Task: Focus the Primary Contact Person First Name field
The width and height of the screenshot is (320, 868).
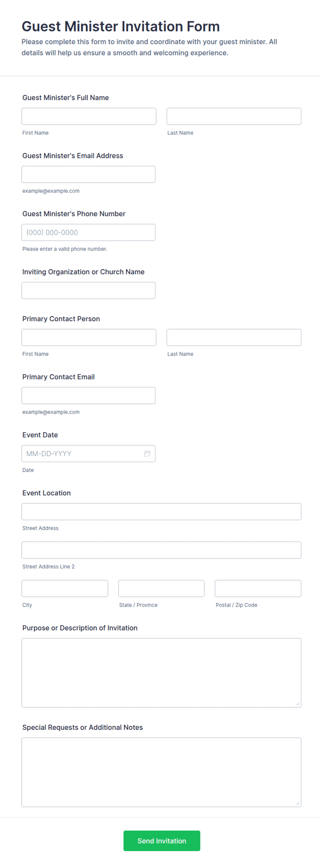Action: click(89, 337)
